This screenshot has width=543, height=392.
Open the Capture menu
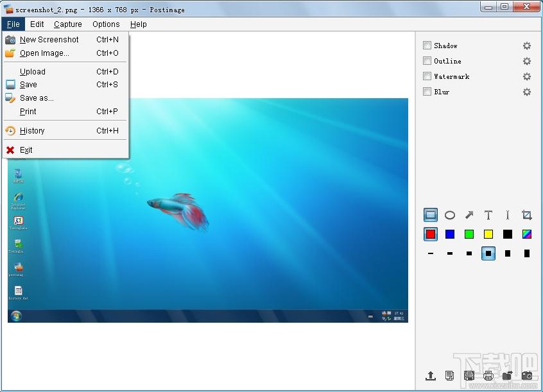(68, 24)
